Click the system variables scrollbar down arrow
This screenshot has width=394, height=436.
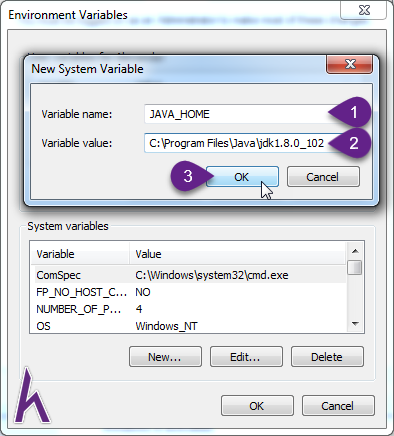coord(355,324)
